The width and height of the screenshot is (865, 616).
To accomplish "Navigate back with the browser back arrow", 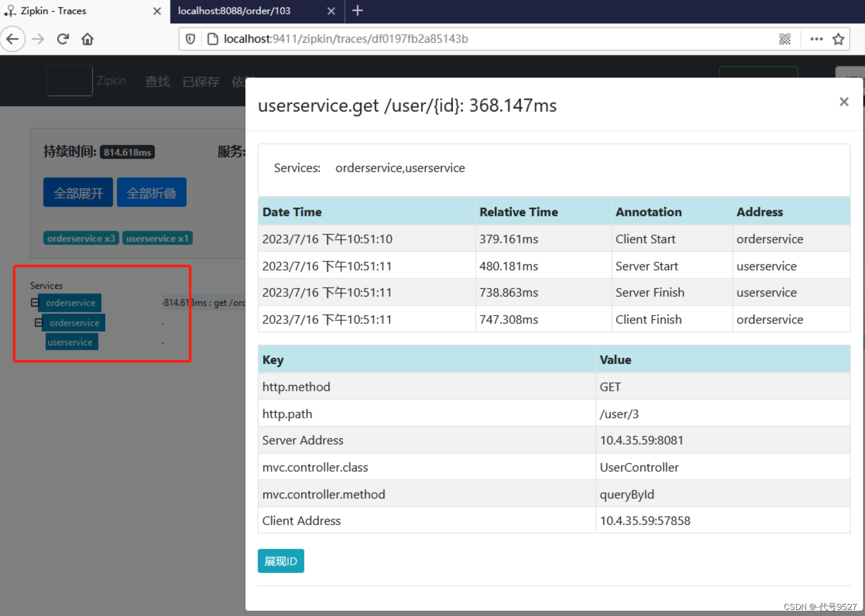I will point(13,39).
